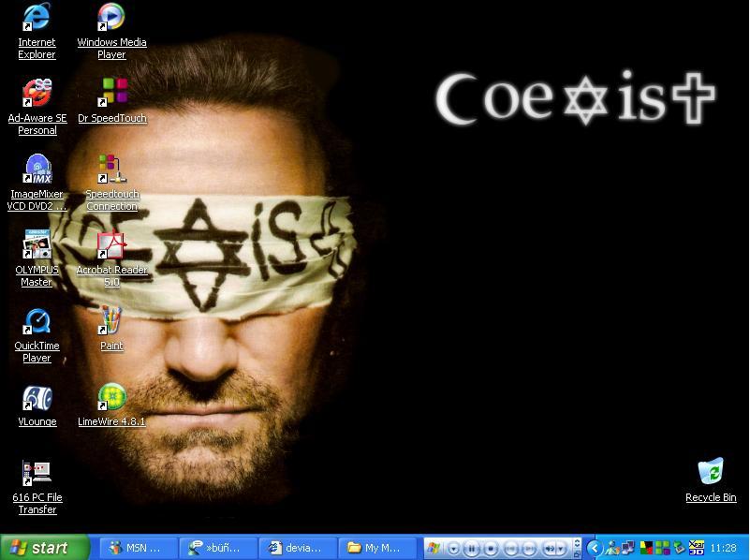Open the Internet Explorer desktop shortcut
The width and height of the screenshot is (750, 560).
click(x=37, y=31)
